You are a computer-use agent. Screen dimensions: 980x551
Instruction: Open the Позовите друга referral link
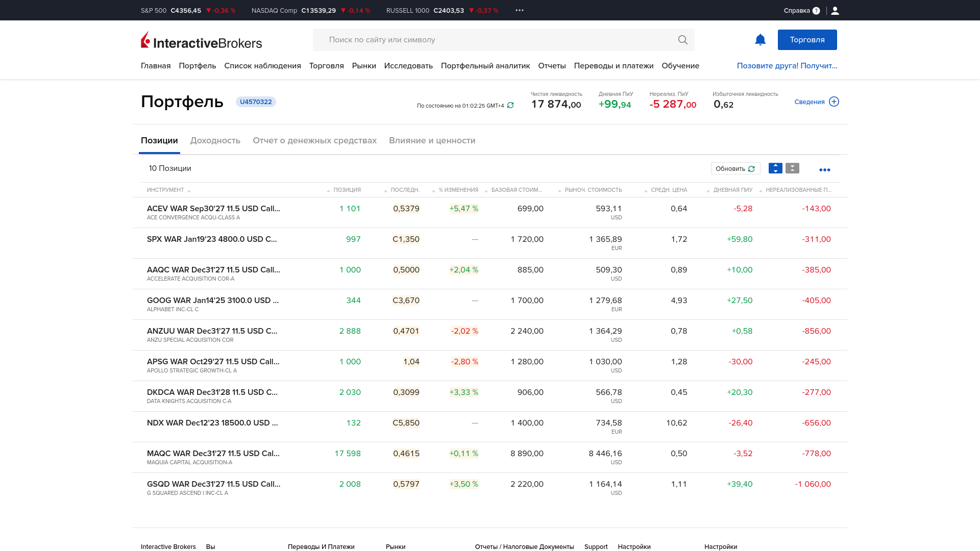click(787, 66)
